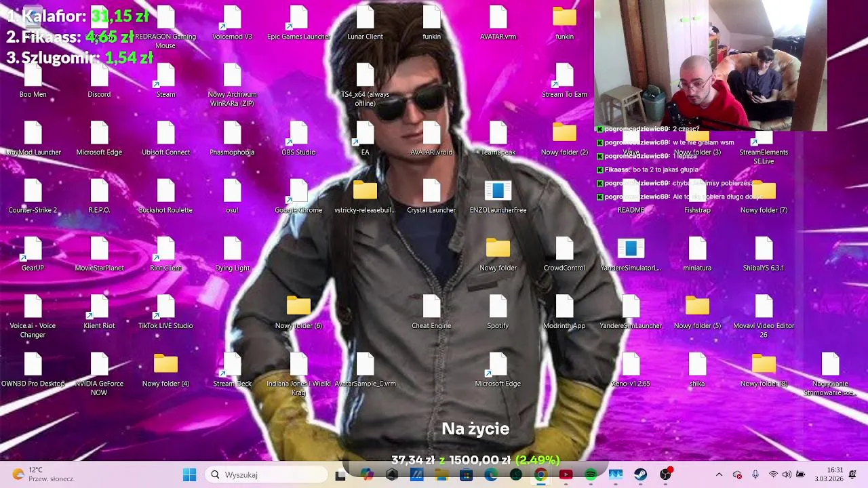Select the Lunar Client desktop icon

[365, 23]
